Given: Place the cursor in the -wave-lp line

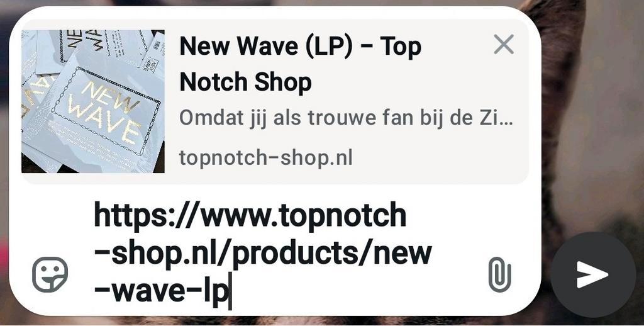Looking at the screenshot, I should pyautogui.click(x=161, y=291).
